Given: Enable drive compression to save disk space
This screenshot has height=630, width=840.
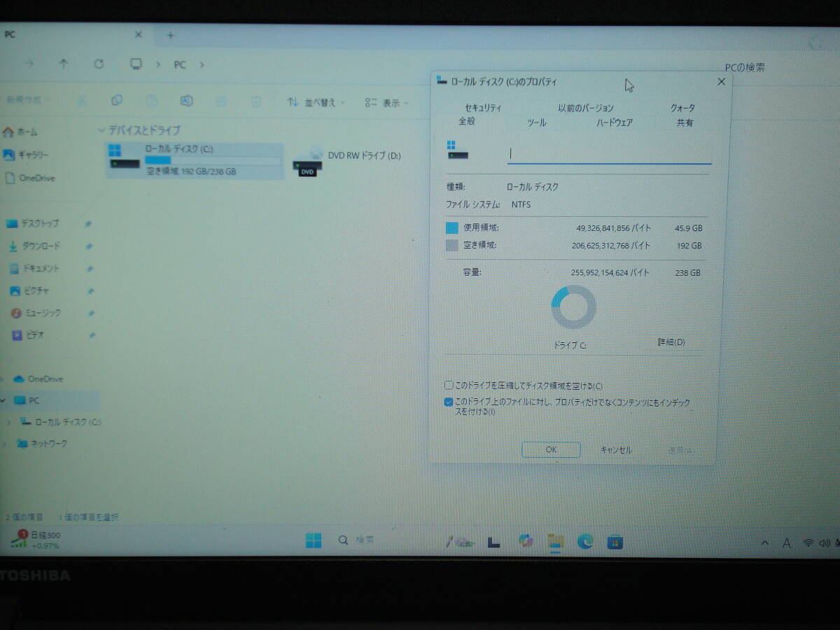Looking at the screenshot, I should point(449,384).
